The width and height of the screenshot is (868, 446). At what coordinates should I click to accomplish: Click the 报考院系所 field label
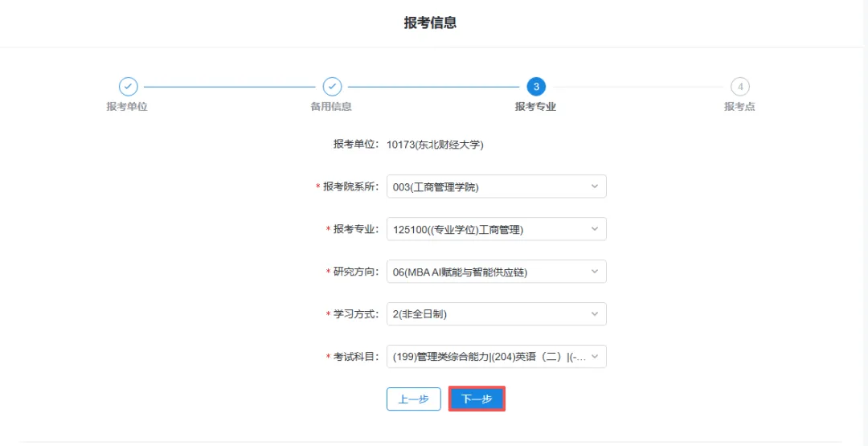pyautogui.click(x=351, y=186)
